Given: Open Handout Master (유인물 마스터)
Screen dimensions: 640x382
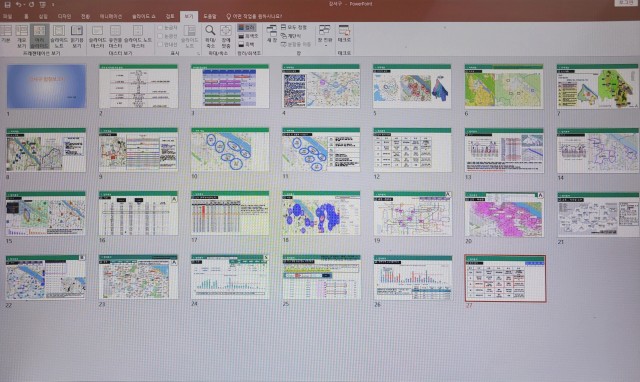Looking at the screenshot, I should pyautogui.click(x=116, y=36).
